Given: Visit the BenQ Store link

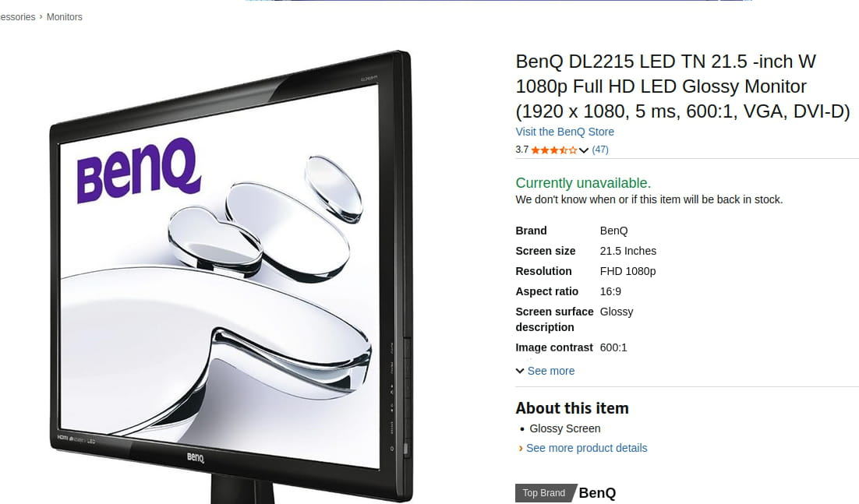Looking at the screenshot, I should click(x=565, y=132).
